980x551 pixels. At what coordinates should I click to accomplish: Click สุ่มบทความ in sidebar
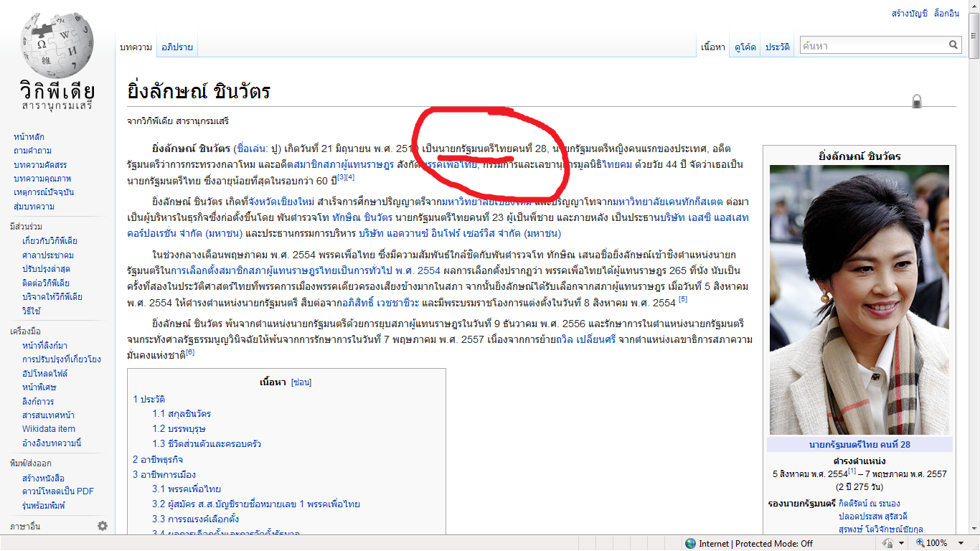pyautogui.click(x=34, y=207)
